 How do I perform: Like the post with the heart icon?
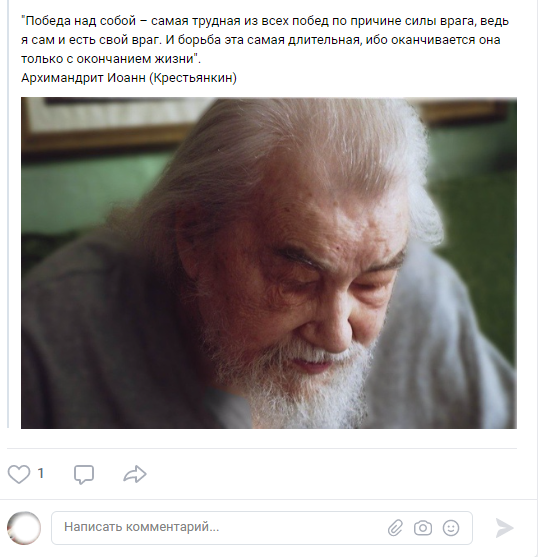[19, 474]
